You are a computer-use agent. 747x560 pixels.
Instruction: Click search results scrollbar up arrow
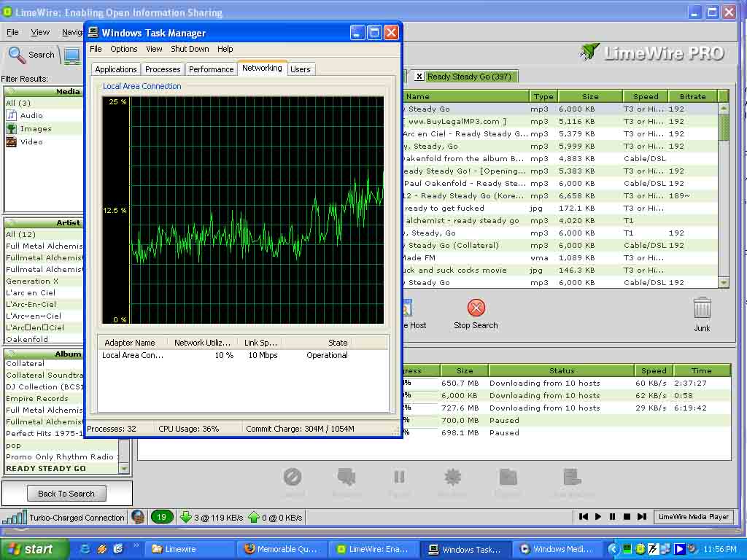(724, 109)
